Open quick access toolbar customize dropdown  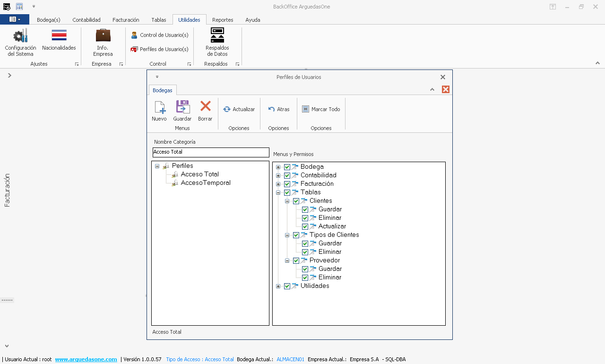34,6
